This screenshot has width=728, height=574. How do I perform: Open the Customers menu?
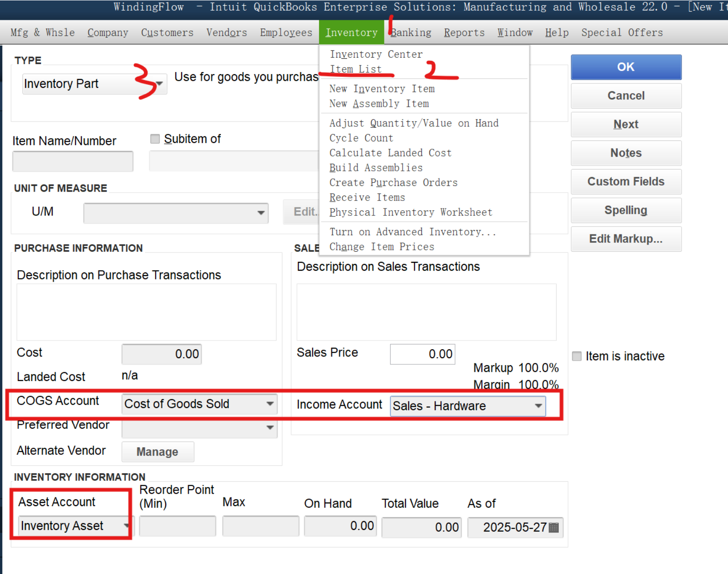(x=167, y=33)
